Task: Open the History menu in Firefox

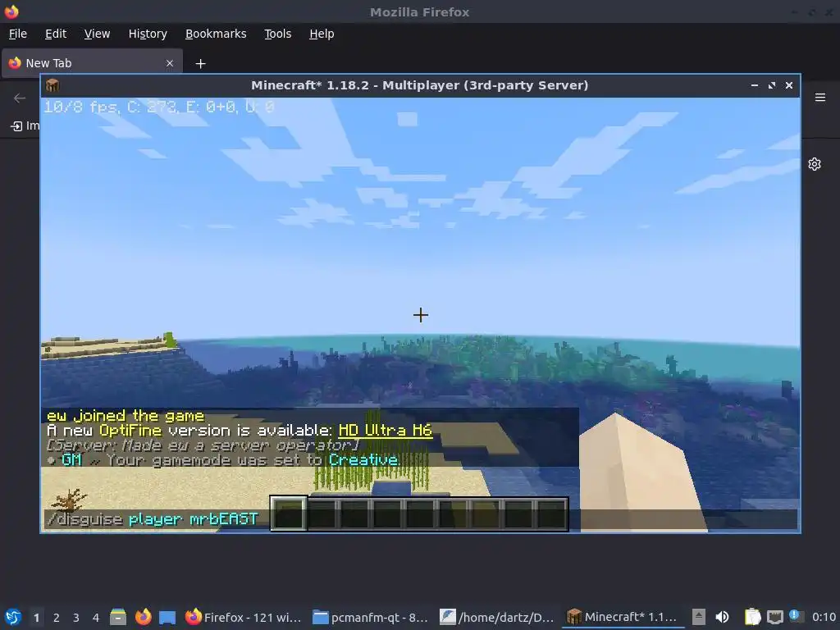Action: pyautogui.click(x=148, y=34)
